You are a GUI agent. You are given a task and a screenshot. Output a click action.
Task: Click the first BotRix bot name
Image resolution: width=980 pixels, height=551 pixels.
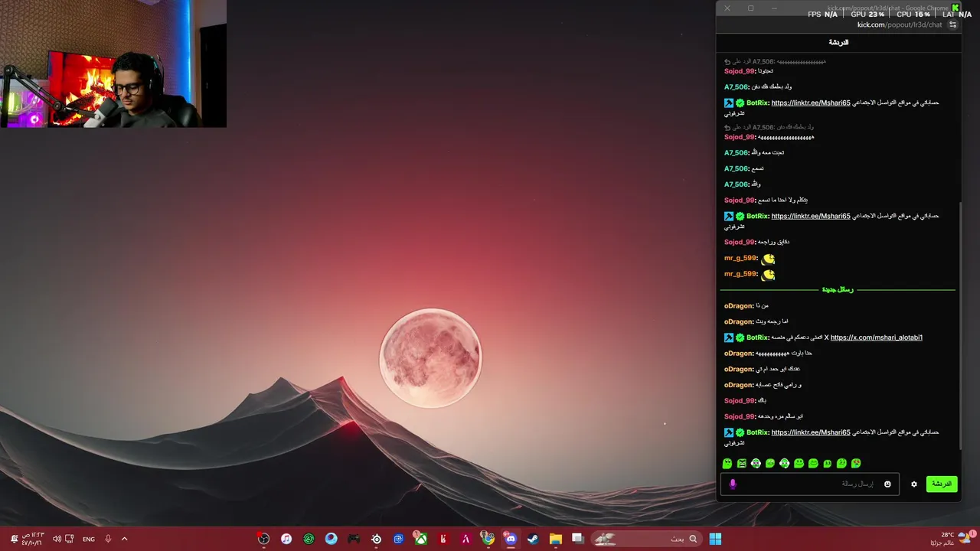(x=757, y=103)
